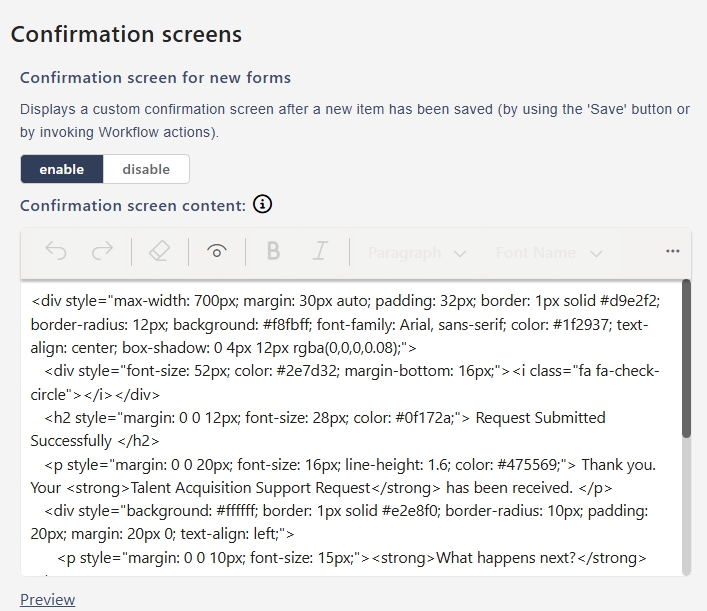Click the 'Confirmation screen content:' label text
This screenshot has height=611, width=707.
(x=133, y=206)
